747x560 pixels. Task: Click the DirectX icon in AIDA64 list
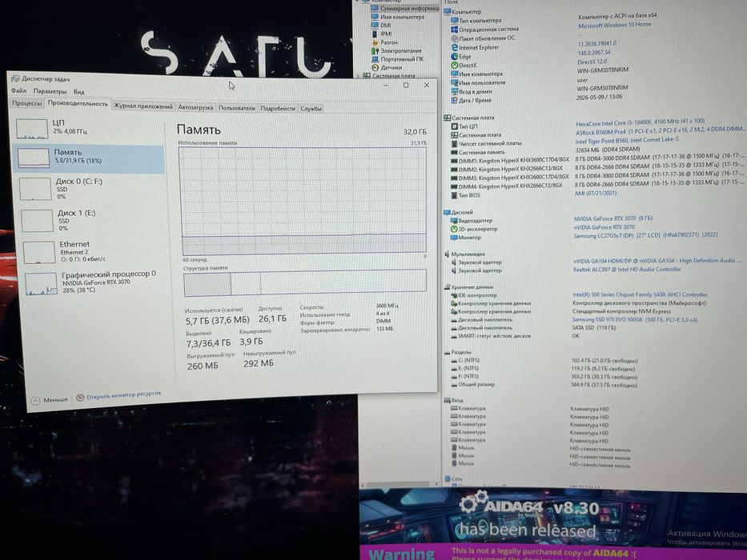[455, 66]
